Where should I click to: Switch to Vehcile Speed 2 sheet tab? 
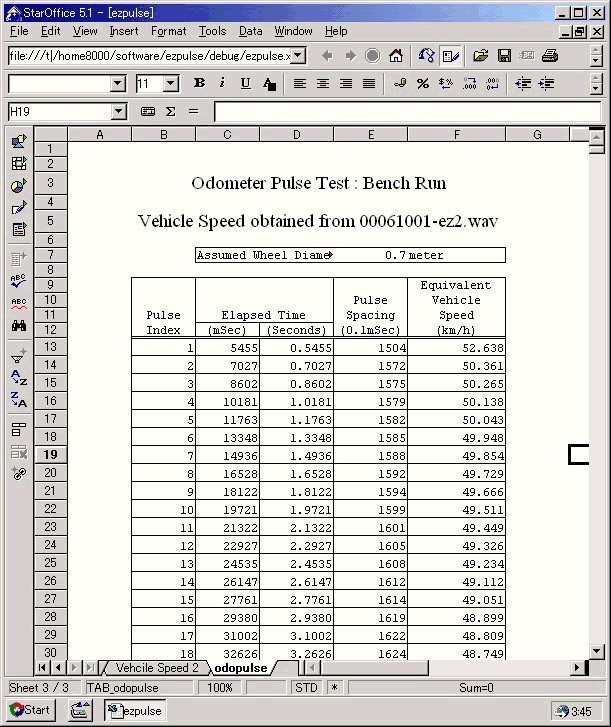(157, 668)
